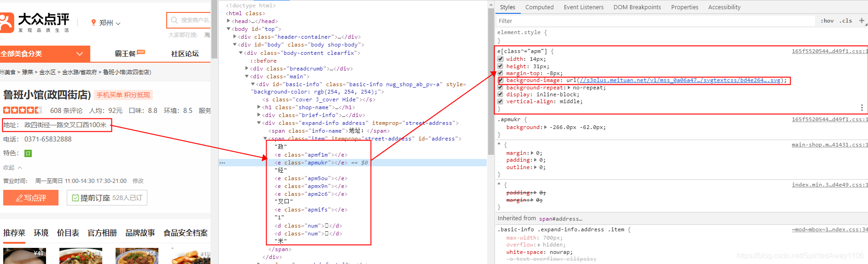Click the search magnifier icon
This screenshot has width=868, height=264.
click(174, 20)
